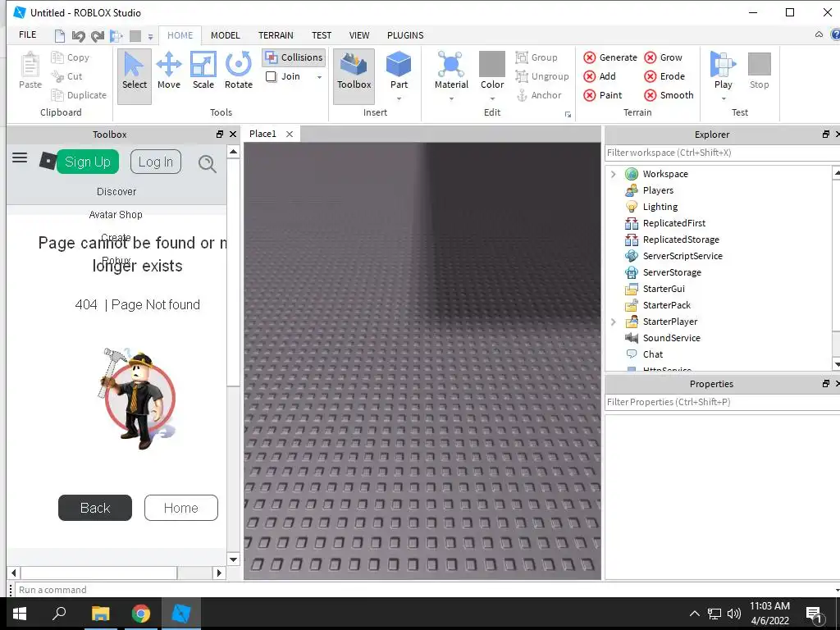Close the Place1 document tab
This screenshot has width=840, height=630.
[x=290, y=134]
